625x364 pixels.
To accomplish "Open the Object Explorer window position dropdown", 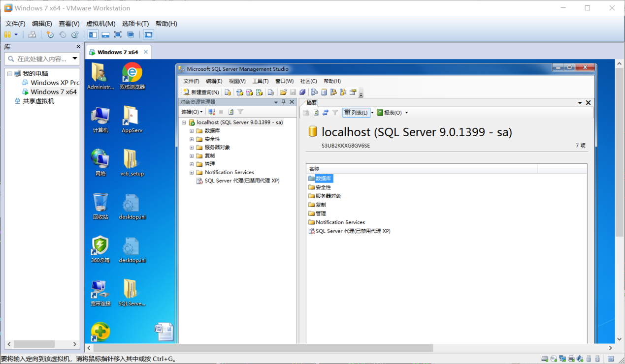I will coord(276,102).
